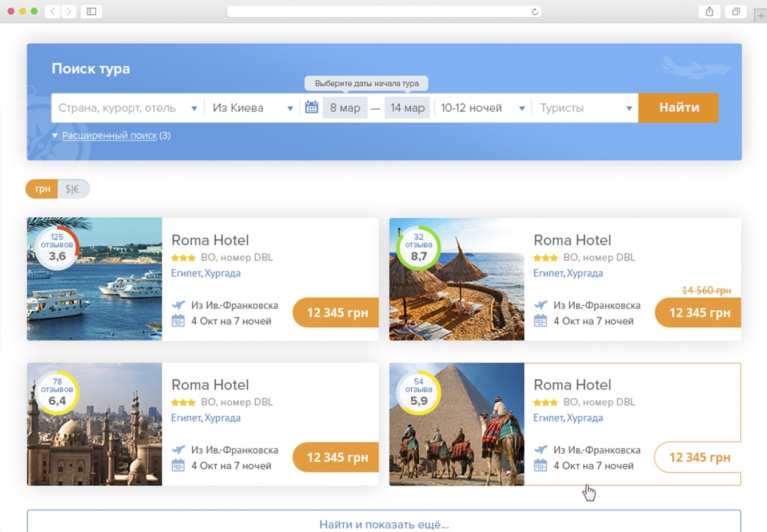The image size is (767, 532).
Task: Open the country, resort, hotel dropdown
Action: pos(128,108)
